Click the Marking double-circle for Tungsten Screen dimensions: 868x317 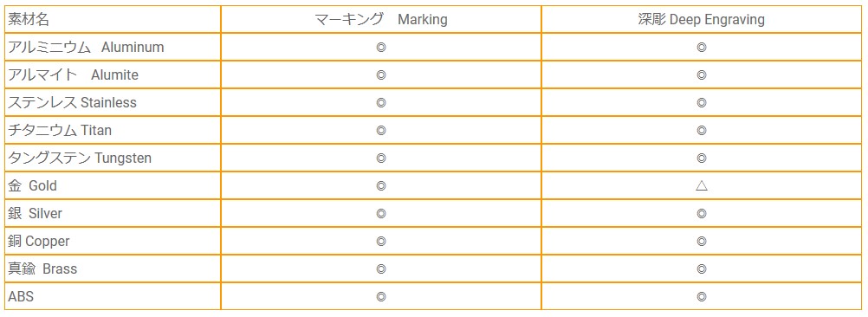[381, 158]
